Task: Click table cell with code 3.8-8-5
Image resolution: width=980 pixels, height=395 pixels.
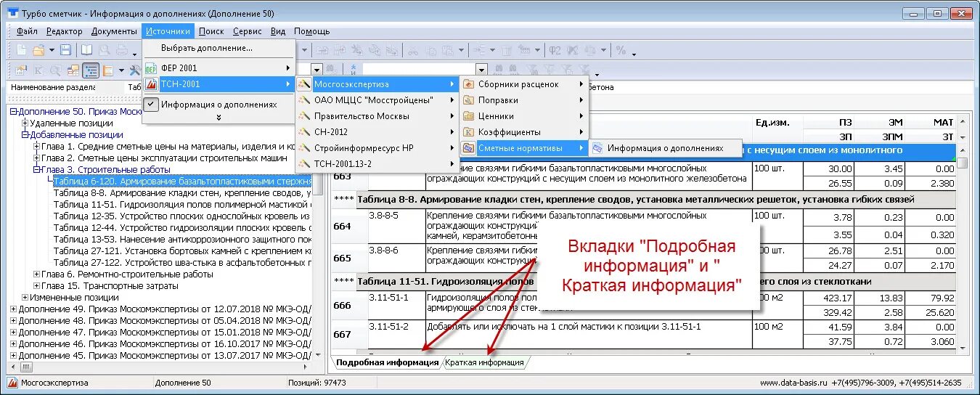Action: [x=396, y=227]
